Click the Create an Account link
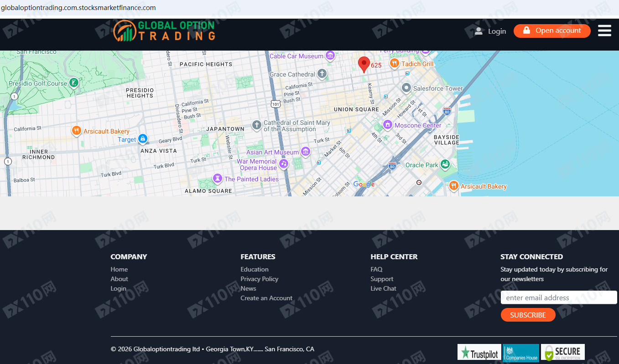This screenshot has width=619, height=364. pos(266,298)
